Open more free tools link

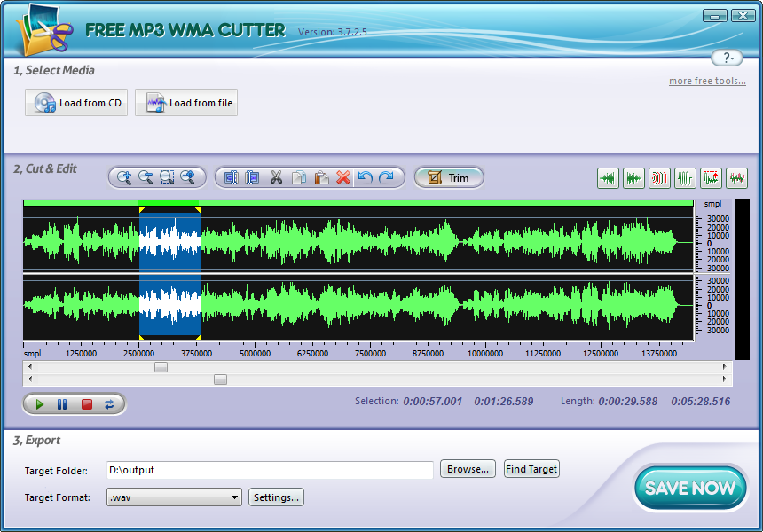(707, 81)
